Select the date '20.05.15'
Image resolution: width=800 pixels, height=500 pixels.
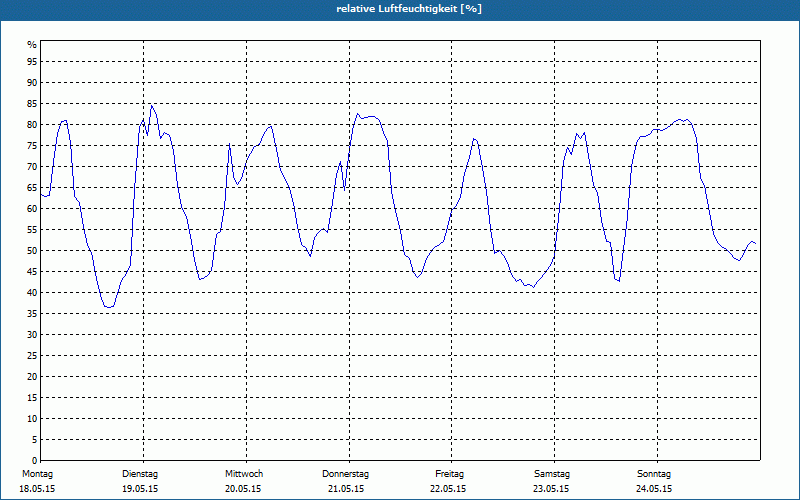(x=243, y=489)
